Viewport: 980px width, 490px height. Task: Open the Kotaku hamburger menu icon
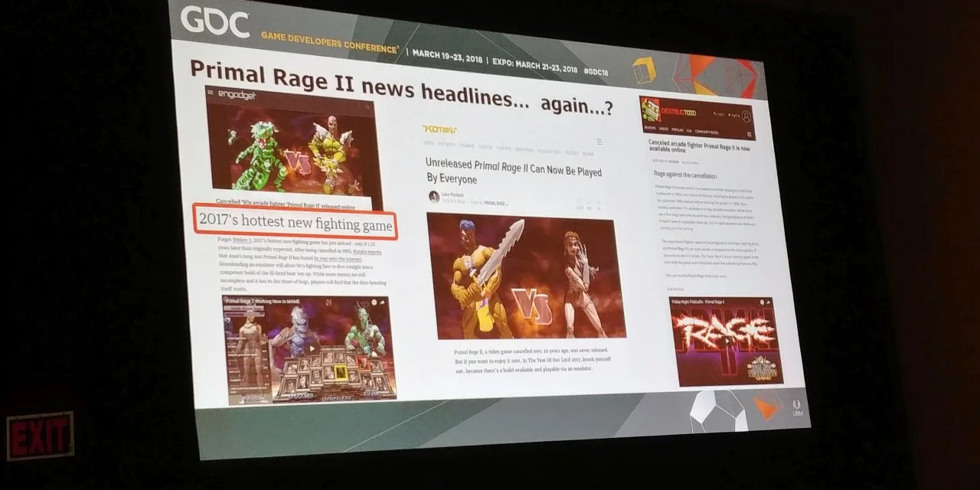[599, 142]
